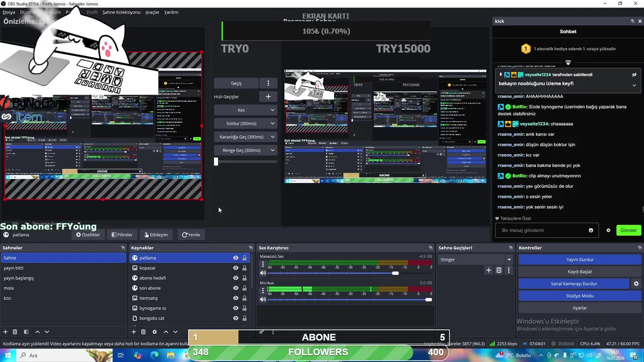Adjust Masaüstü Ses volume slider
The image size is (644, 362).
[x=395, y=273]
